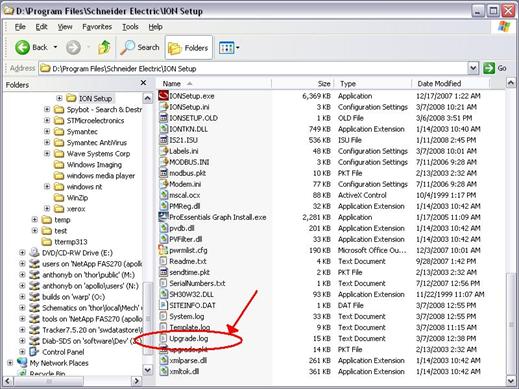519x389 pixels.
Task: Select ProEssentials Graph Install.exe icon
Action: pyautogui.click(x=163, y=217)
